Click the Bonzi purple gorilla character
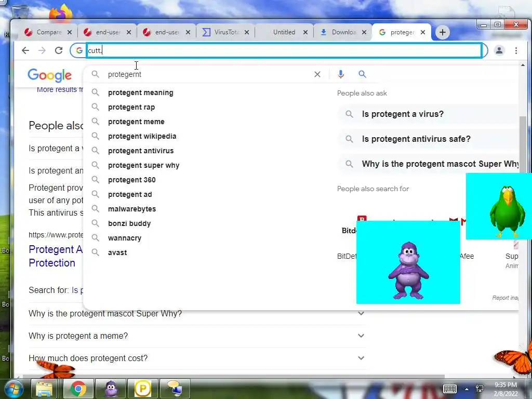The width and height of the screenshot is (532, 399). coord(408,271)
